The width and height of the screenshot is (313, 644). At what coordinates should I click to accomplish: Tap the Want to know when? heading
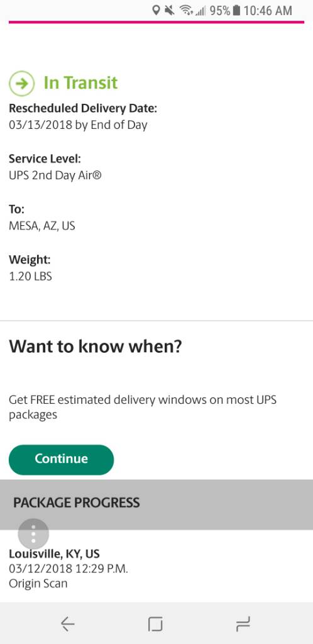pyautogui.click(x=95, y=347)
